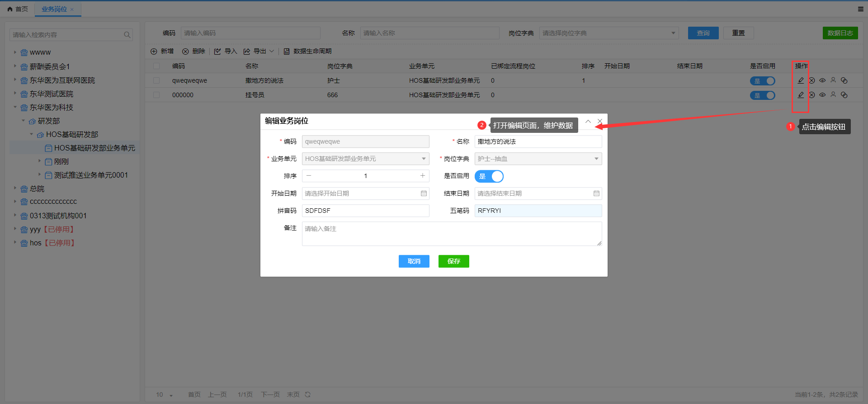868x404 pixels.
Task: Expand 导出 export options arrow
Action: (272, 52)
